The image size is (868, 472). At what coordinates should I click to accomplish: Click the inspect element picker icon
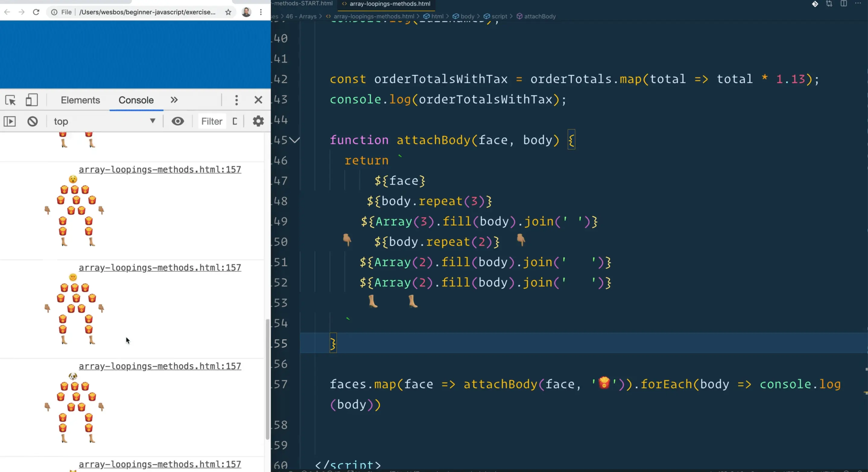11,100
